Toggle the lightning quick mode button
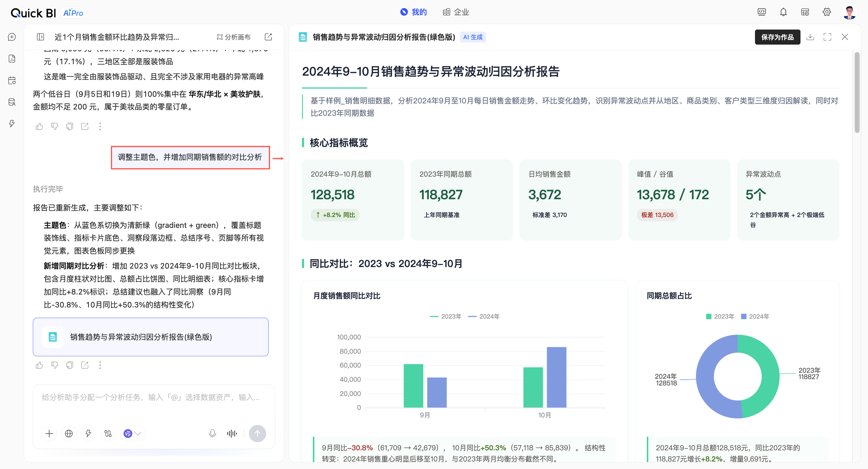This screenshot has width=868, height=469. 88,434
